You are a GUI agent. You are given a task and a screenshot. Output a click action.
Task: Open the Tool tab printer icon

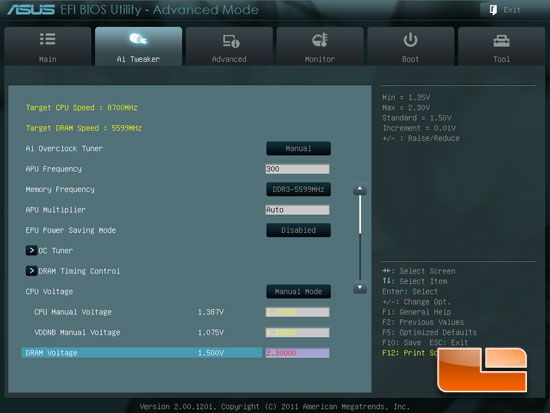click(x=501, y=41)
